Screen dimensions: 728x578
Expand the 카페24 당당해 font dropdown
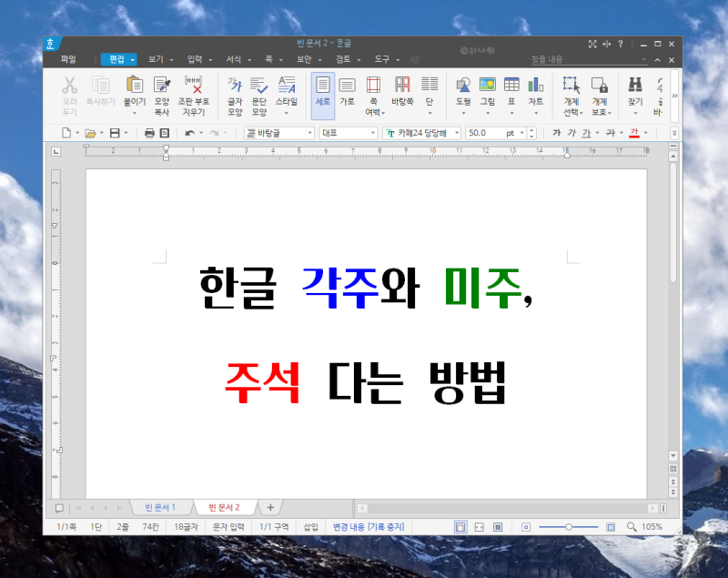457,133
